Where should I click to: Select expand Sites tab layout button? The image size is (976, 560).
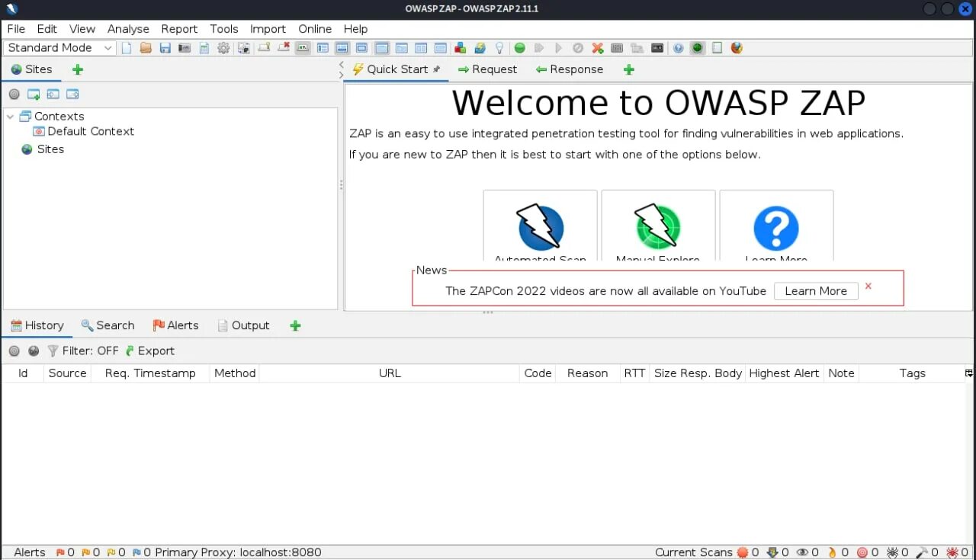click(x=322, y=48)
